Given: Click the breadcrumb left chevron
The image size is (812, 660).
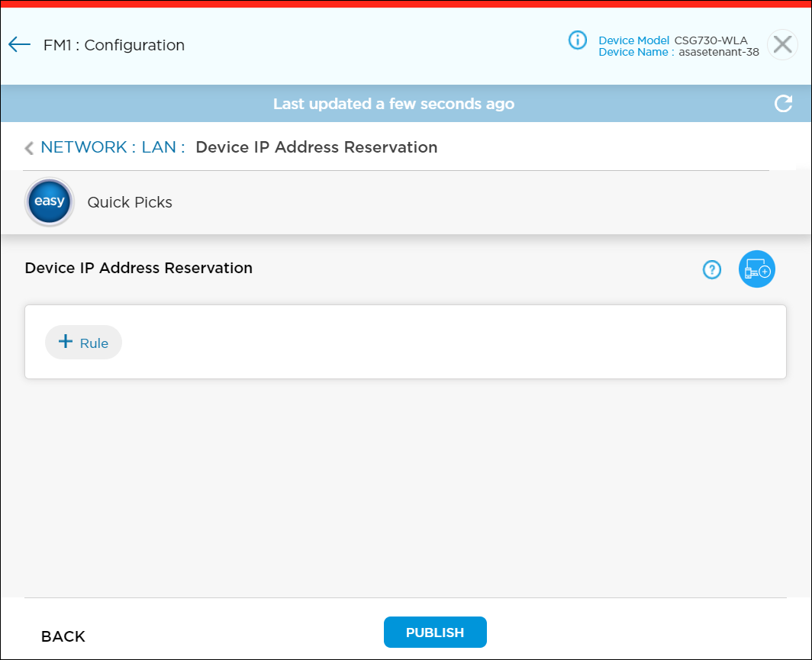Looking at the screenshot, I should pyautogui.click(x=29, y=148).
